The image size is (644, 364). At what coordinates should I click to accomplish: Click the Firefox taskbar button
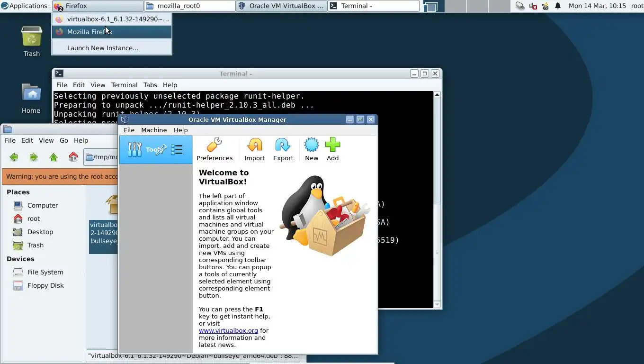(98, 6)
